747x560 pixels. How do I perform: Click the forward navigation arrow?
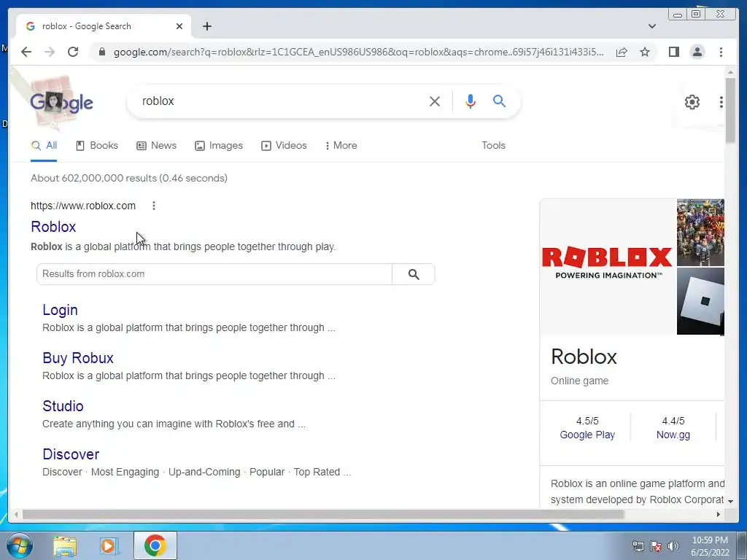tap(50, 52)
